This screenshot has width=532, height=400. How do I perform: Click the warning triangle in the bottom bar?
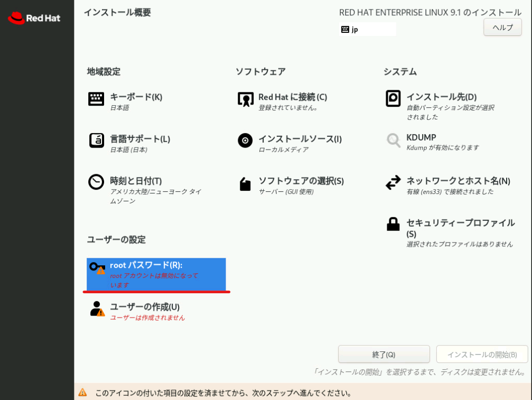[82, 393]
